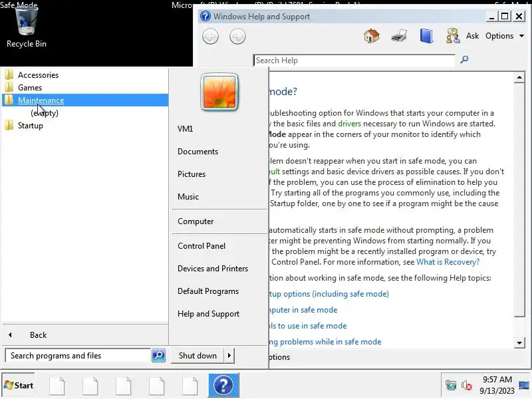
Task: Click the Search programs and files box
Action: coord(78,356)
